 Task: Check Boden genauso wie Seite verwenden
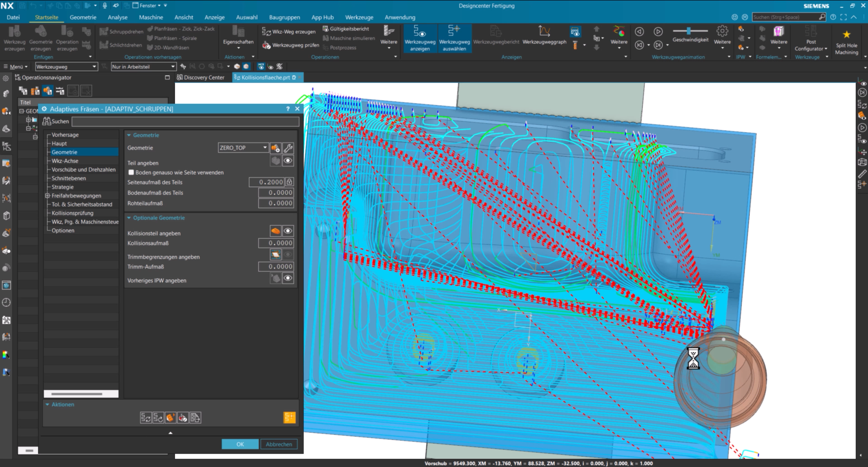point(131,173)
